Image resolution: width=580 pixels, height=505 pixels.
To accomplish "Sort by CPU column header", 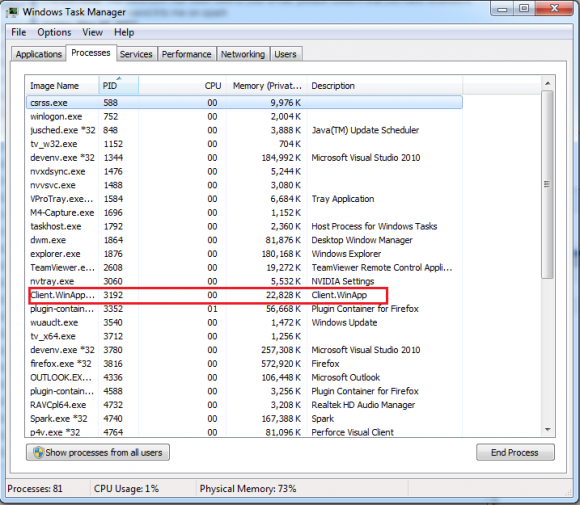I will point(182,85).
